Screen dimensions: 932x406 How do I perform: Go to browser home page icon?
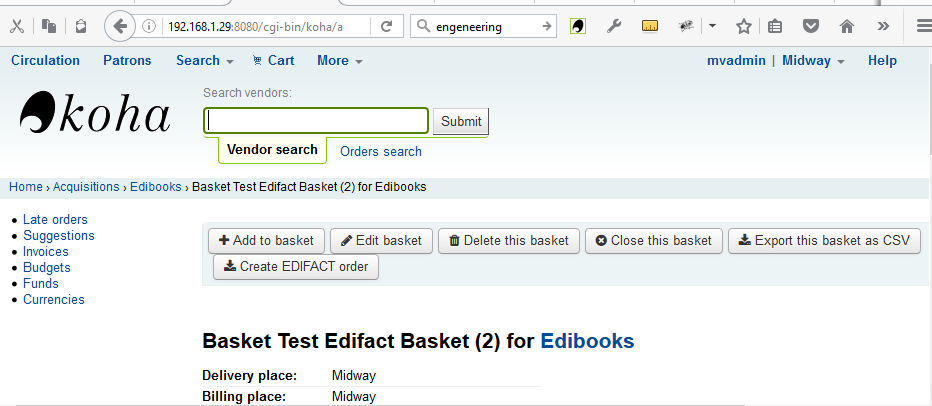(847, 26)
